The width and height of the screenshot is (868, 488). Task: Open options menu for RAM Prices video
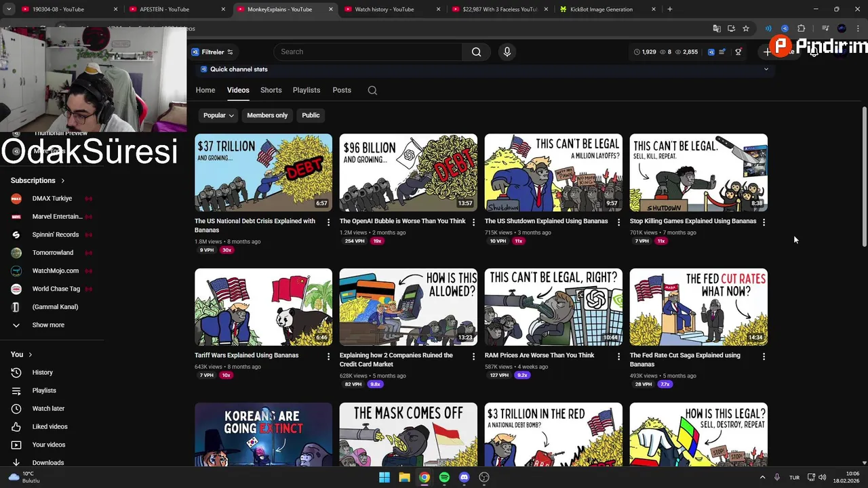(x=618, y=357)
